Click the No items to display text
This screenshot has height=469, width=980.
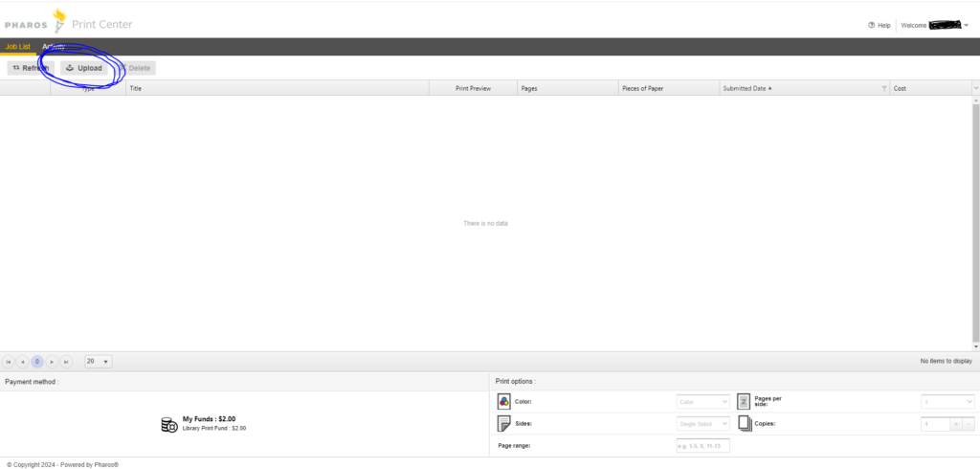(x=946, y=362)
